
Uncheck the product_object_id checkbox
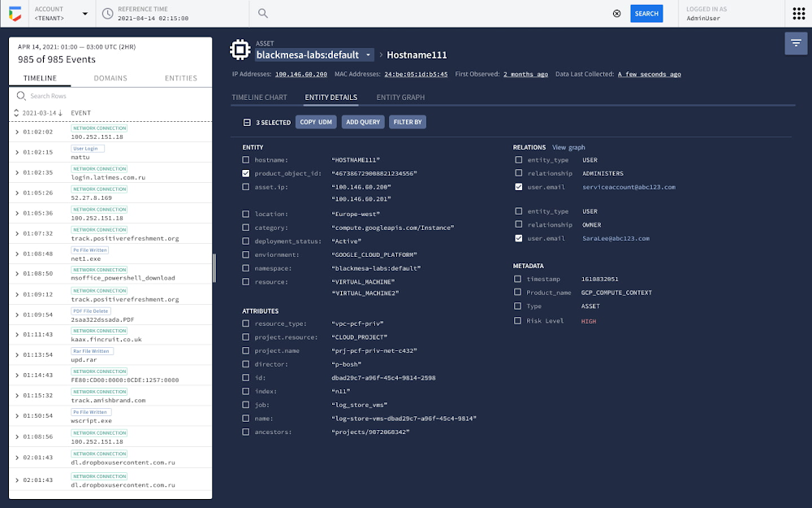246,173
